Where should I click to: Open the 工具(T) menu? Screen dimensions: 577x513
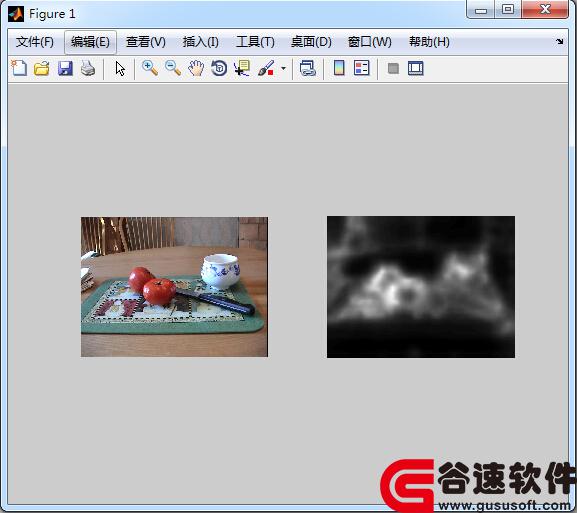pos(255,42)
